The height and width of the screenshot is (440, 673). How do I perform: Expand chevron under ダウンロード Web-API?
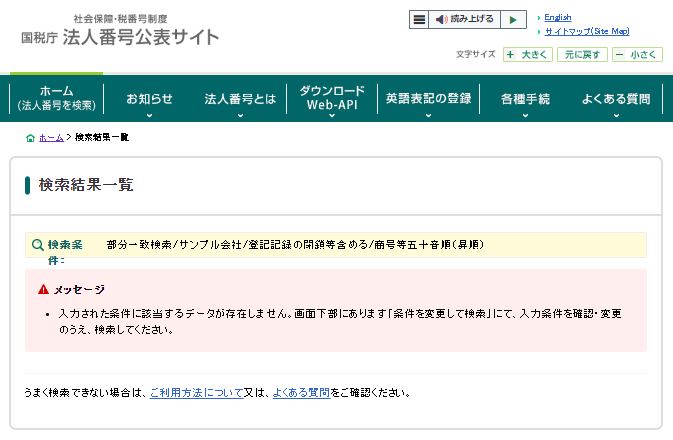click(332, 115)
